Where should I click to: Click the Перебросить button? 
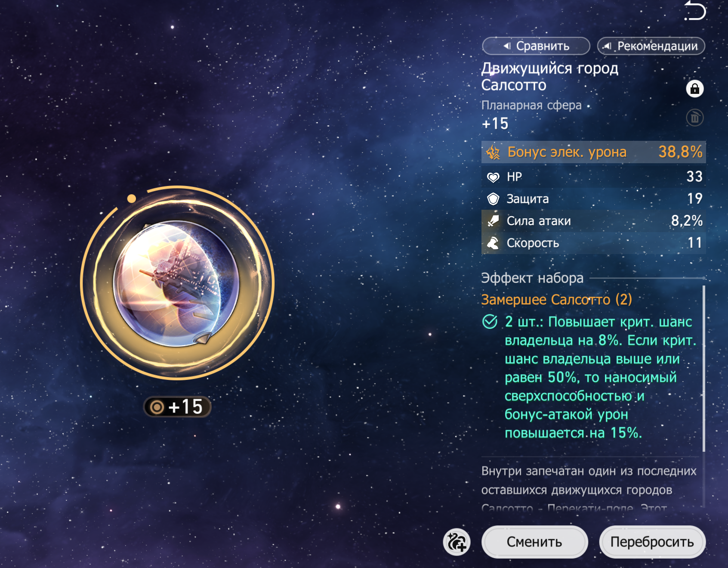[x=652, y=542]
